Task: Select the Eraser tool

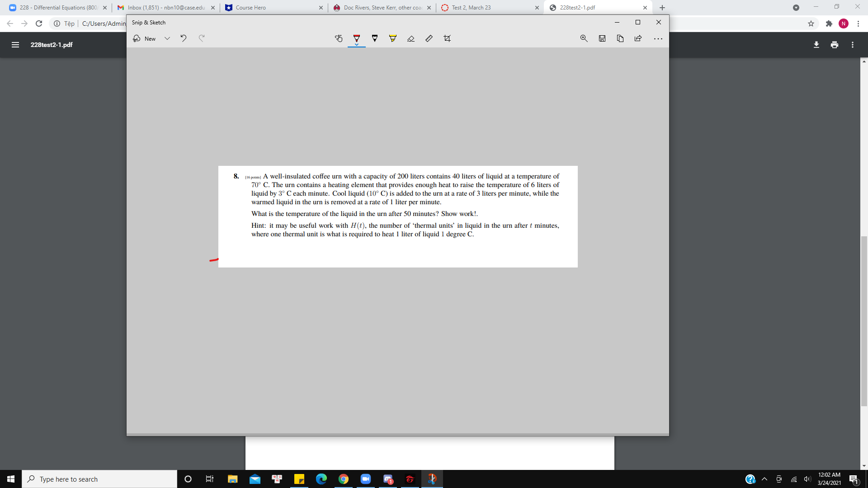Action: pos(411,38)
